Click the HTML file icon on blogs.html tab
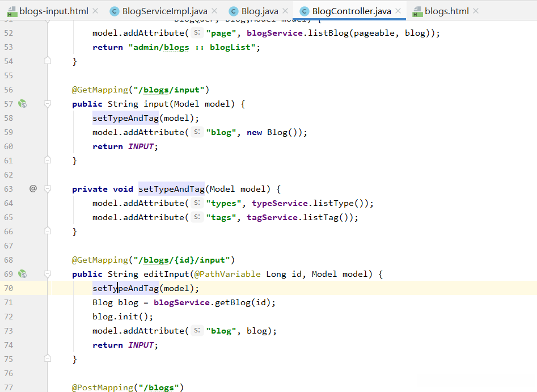The width and height of the screenshot is (537, 392). [417, 12]
